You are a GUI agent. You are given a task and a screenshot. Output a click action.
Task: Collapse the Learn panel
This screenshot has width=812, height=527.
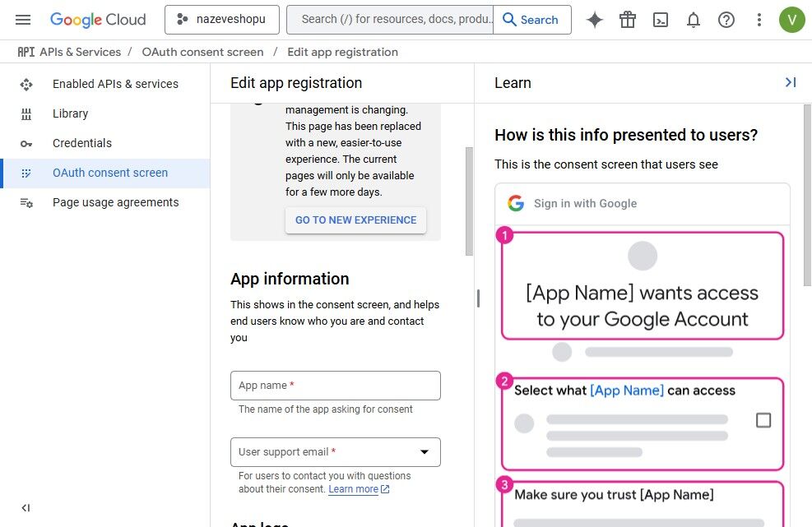point(791,82)
